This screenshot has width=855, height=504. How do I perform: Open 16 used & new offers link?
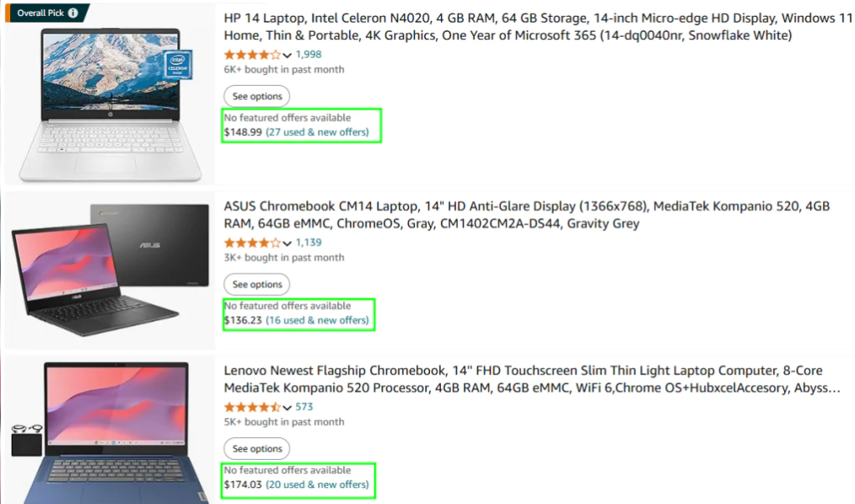pyautogui.click(x=317, y=320)
